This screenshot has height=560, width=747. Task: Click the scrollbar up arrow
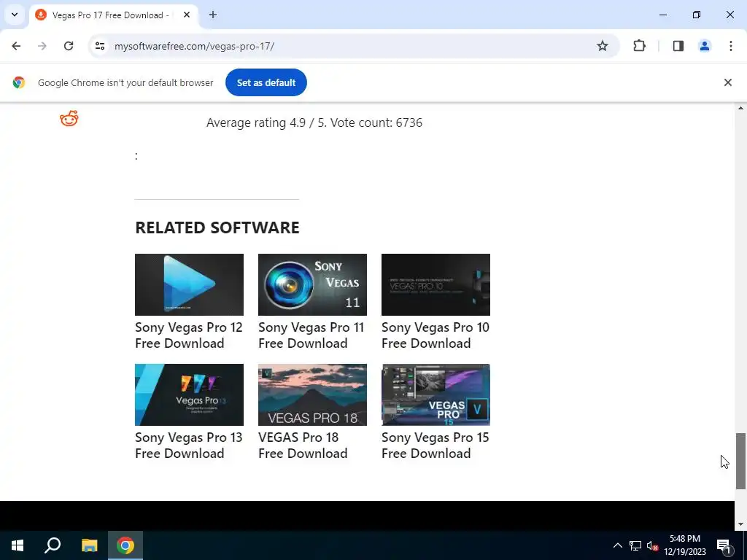(740, 109)
